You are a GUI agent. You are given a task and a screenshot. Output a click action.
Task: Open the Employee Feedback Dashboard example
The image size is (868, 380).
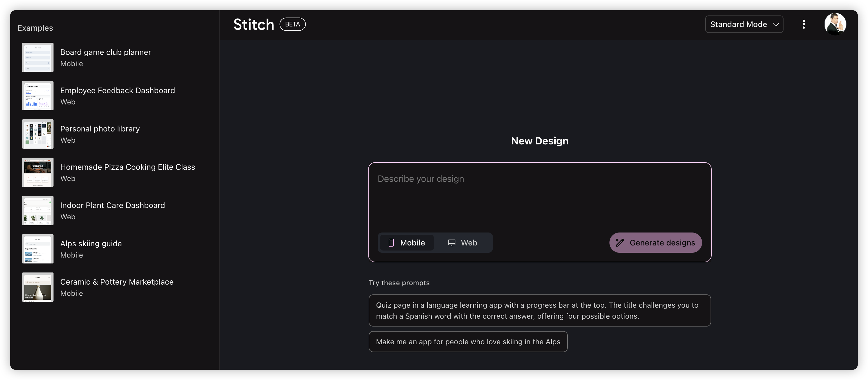[117, 91]
